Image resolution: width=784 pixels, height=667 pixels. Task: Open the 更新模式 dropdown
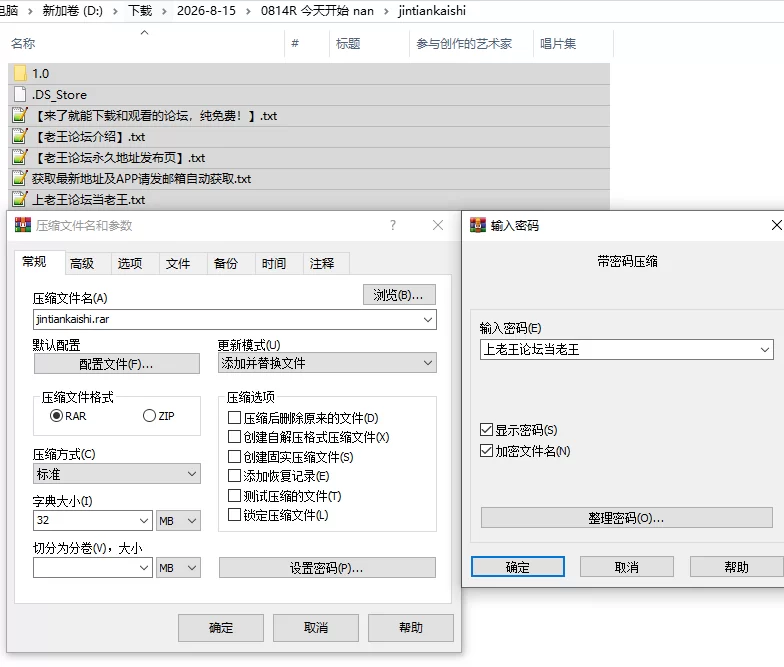pyautogui.click(x=327, y=363)
